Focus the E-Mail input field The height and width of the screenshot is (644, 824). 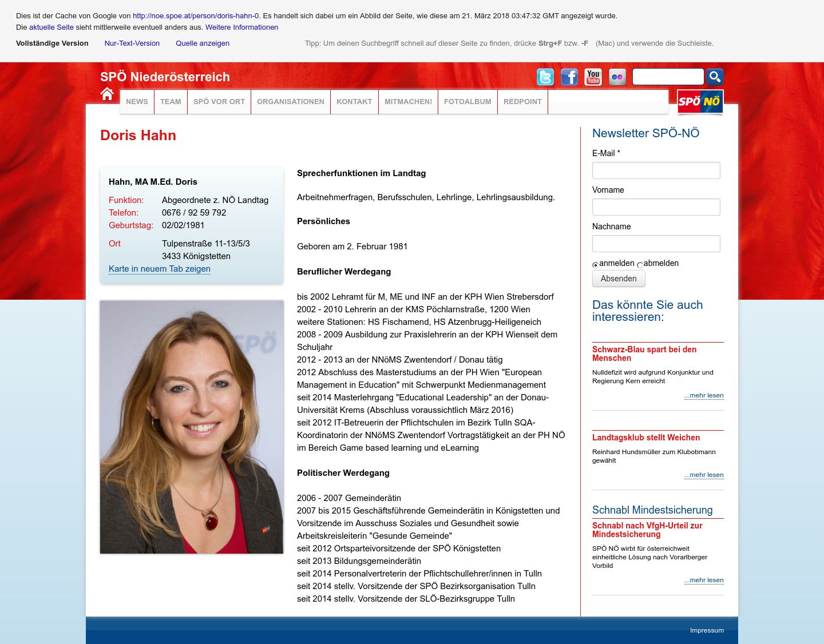click(656, 170)
